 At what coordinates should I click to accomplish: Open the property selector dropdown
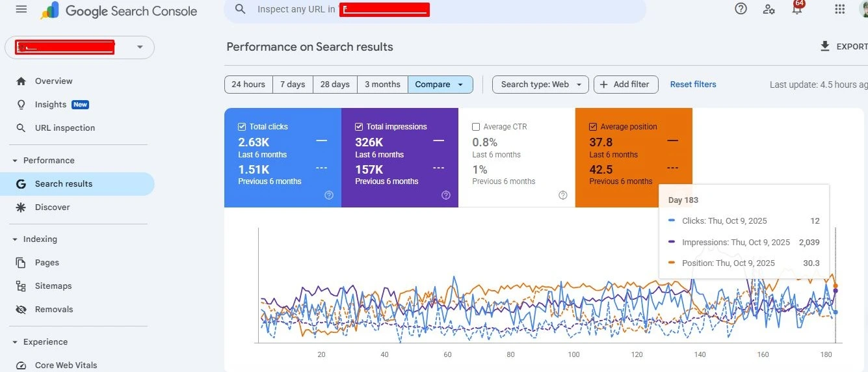coord(80,47)
